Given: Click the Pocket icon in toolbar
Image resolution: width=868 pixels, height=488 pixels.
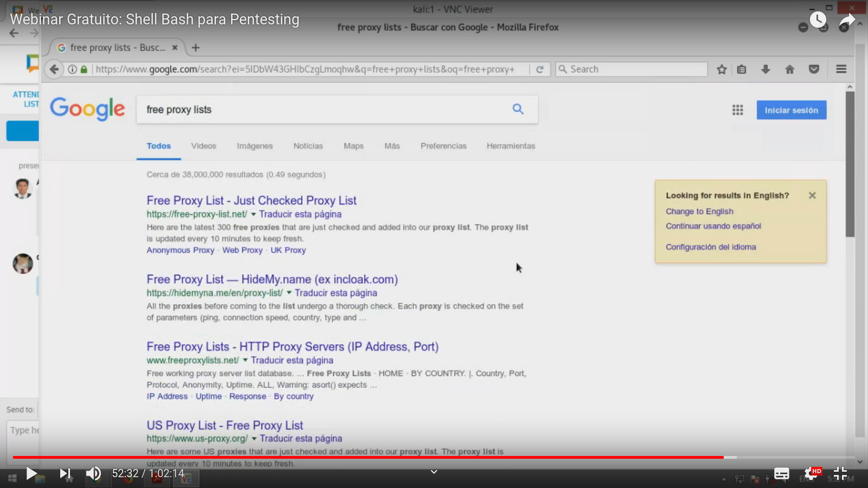Looking at the screenshot, I should pyautogui.click(x=814, y=69).
